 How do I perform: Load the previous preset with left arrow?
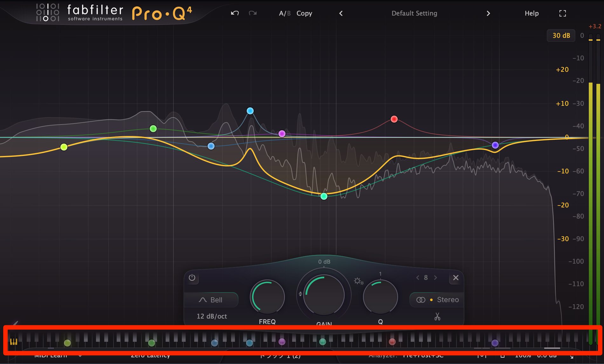click(341, 13)
